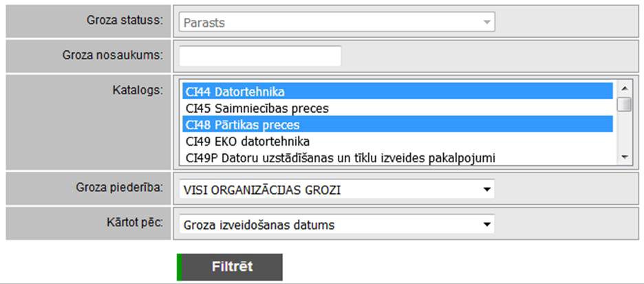Click the Kārtot pēc label

pos(135,221)
